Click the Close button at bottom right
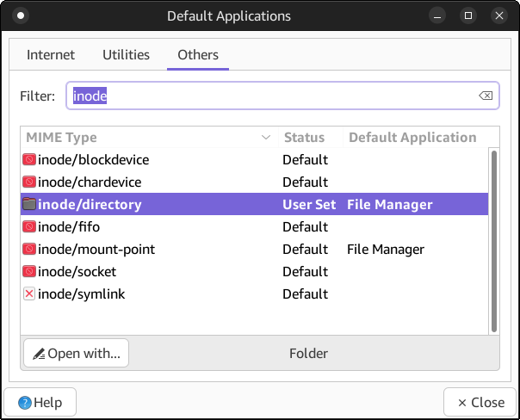520x420 pixels. (480, 403)
